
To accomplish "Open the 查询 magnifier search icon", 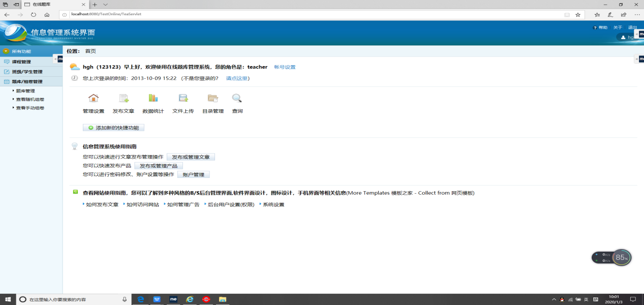I will [x=237, y=98].
